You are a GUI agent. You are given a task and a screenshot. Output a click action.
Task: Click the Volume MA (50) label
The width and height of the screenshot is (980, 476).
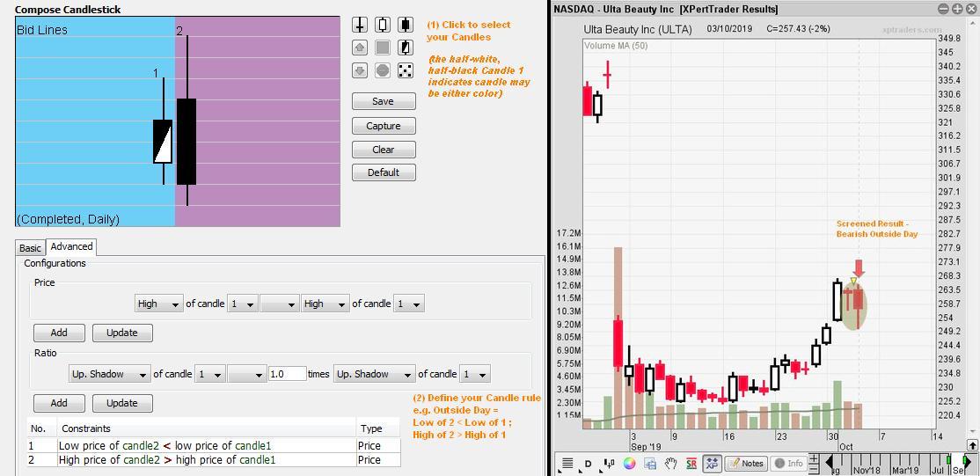[616, 46]
